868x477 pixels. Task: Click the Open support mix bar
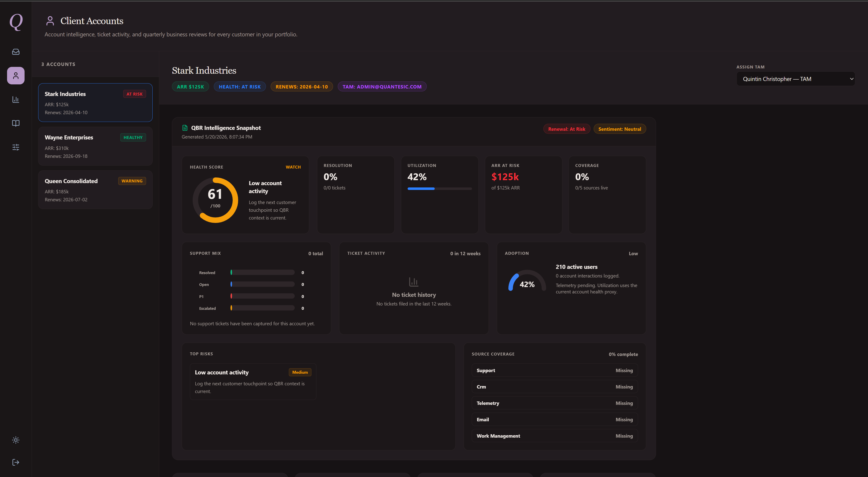(262, 284)
